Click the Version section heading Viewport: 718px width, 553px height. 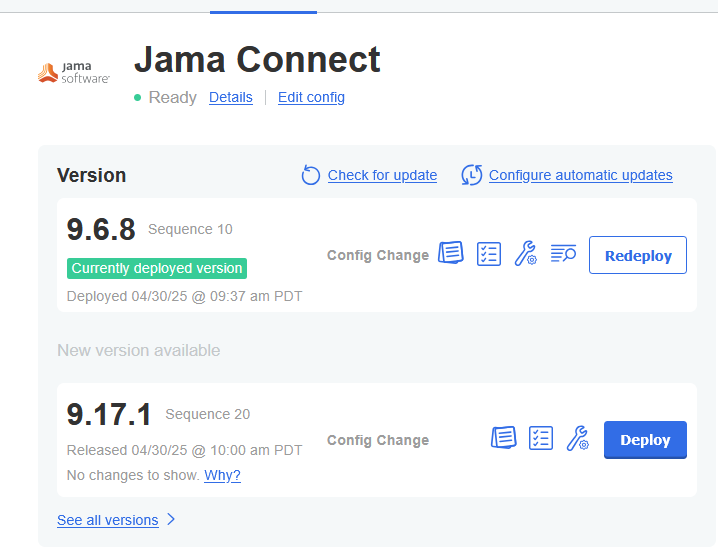pos(92,175)
